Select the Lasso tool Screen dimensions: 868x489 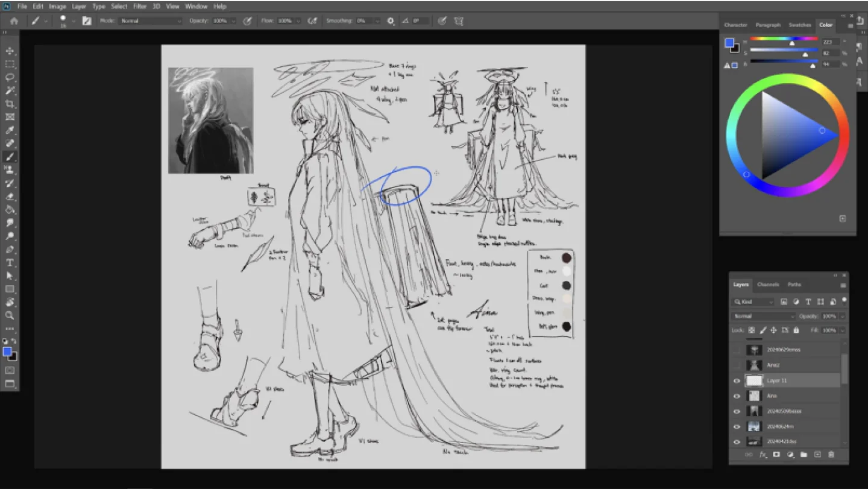tap(10, 77)
